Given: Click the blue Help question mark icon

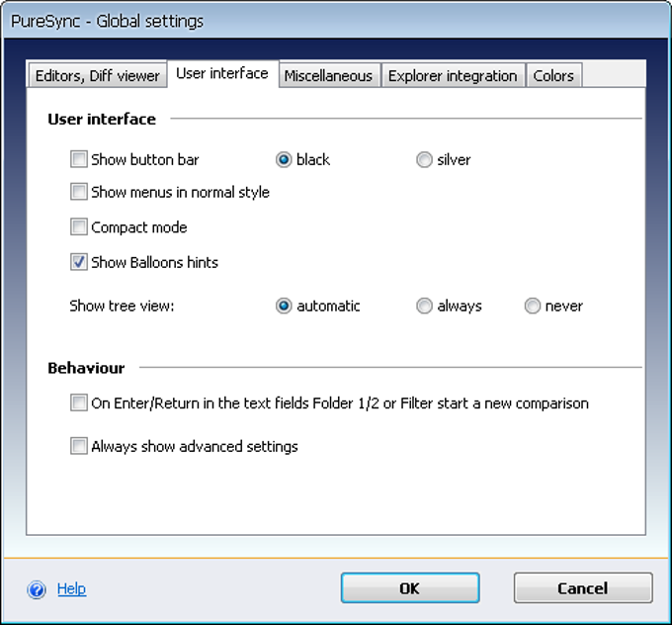Looking at the screenshot, I should tap(37, 589).
